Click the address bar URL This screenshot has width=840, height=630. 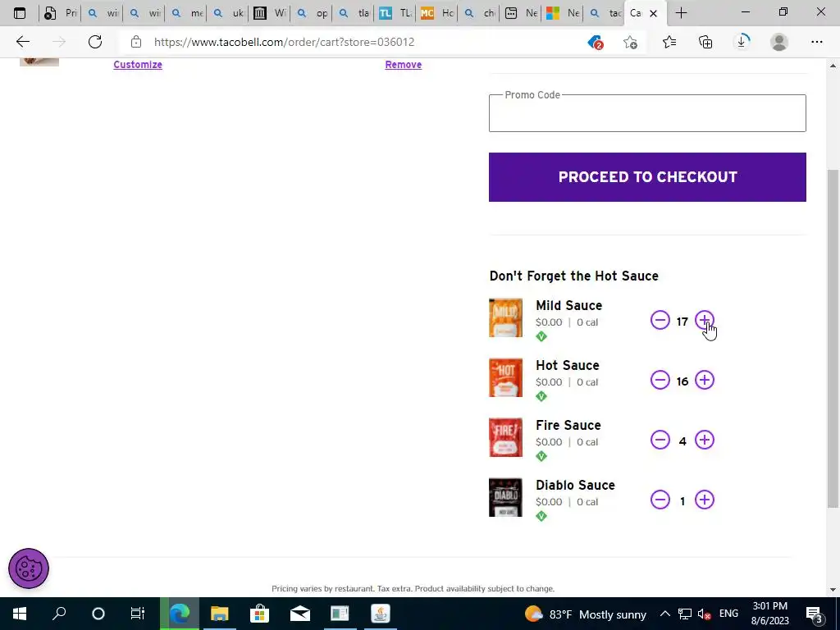284,42
